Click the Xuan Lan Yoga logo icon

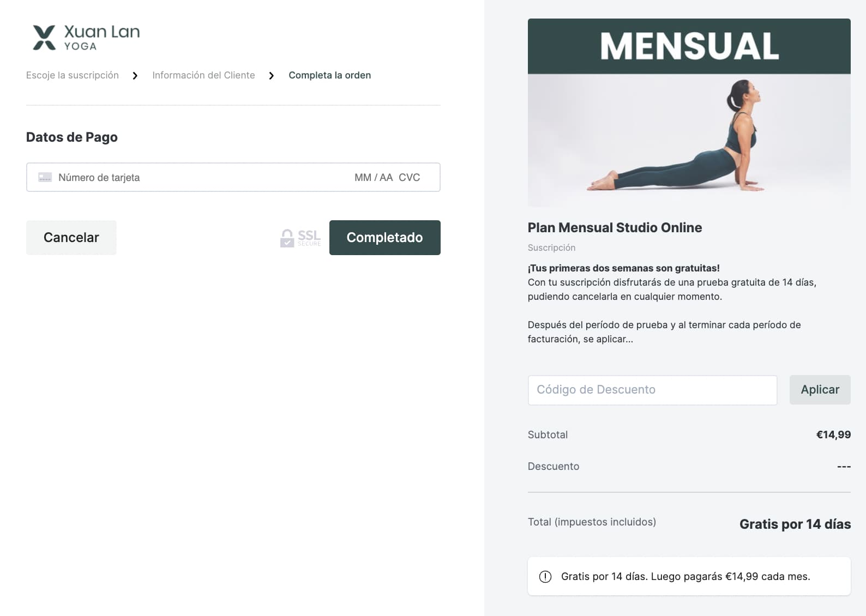point(44,38)
